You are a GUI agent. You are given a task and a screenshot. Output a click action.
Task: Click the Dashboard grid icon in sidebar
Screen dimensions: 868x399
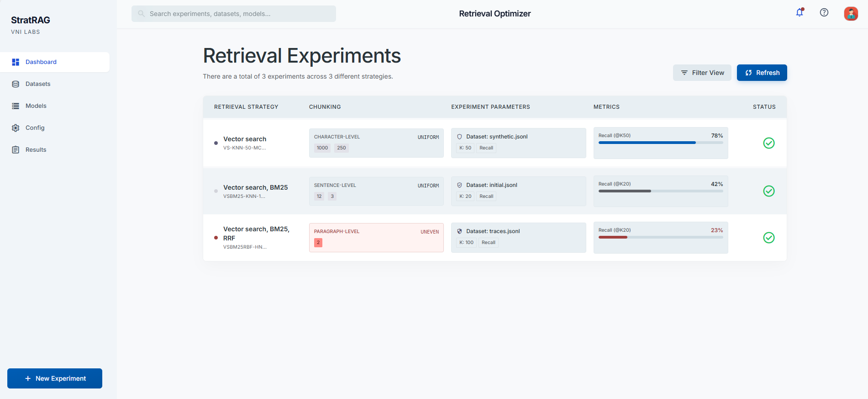point(16,62)
